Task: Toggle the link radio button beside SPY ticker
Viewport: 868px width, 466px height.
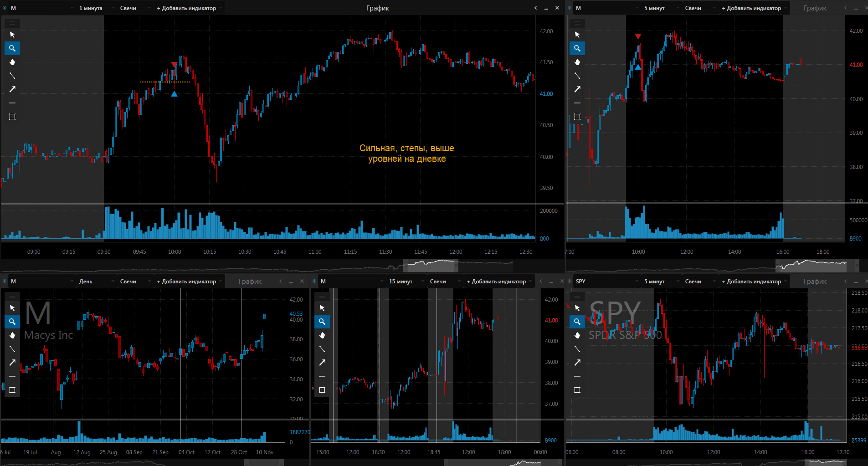Action: coord(570,282)
